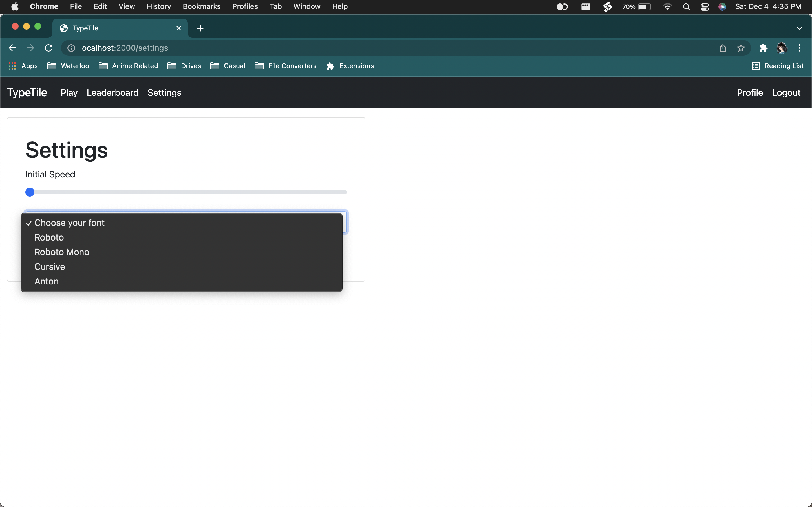The width and height of the screenshot is (812, 507).
Task: Open the Bookmarks menu
Action: click(x=201, y=6)
